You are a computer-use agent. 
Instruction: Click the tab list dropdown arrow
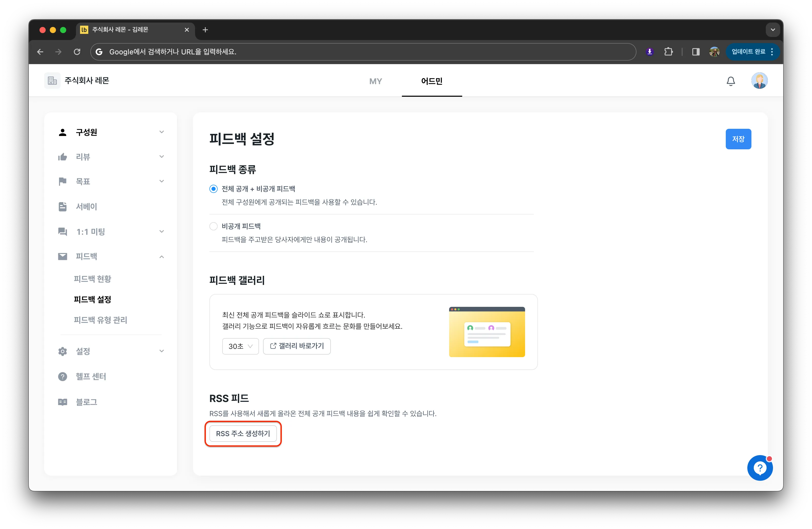pos(773,30)
